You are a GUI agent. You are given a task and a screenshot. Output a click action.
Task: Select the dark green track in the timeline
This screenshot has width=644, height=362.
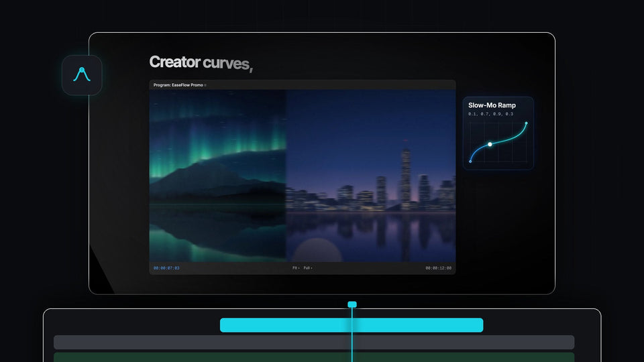(x=314, y=357)
